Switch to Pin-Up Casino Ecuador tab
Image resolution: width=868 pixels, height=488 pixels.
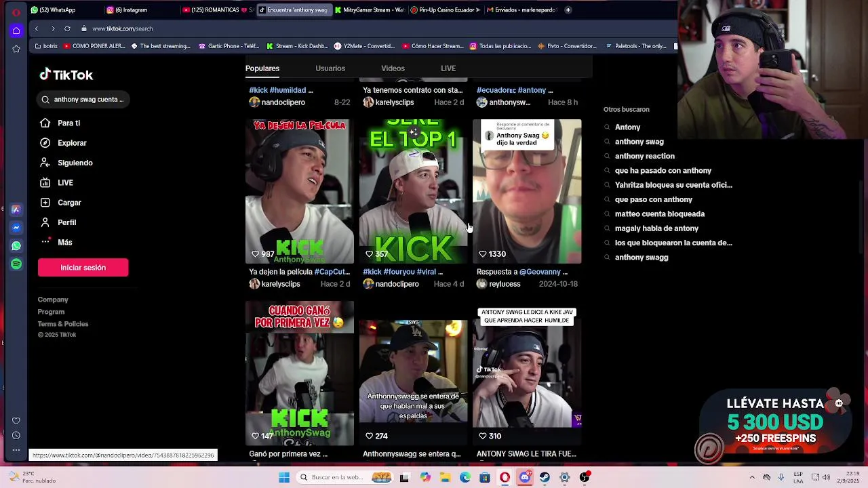(x=446, y=9)
